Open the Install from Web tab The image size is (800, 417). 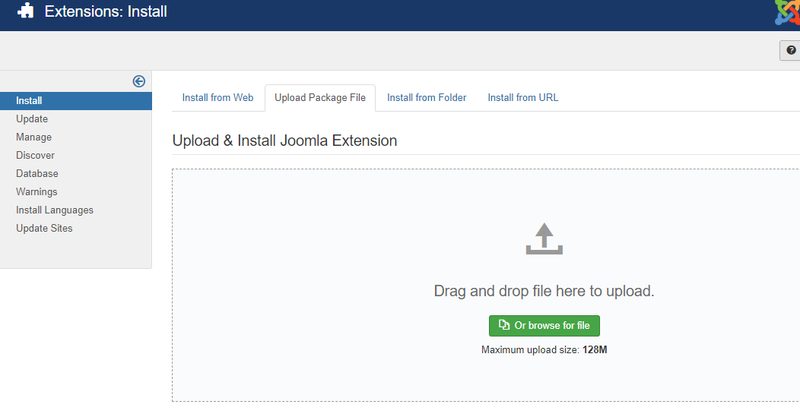click(x=218, y=97)
